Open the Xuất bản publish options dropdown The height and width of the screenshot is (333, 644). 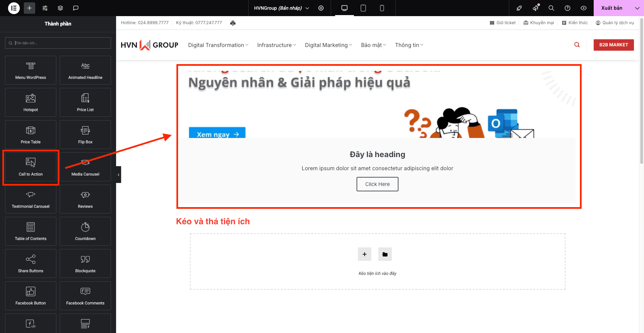[637, 8]
